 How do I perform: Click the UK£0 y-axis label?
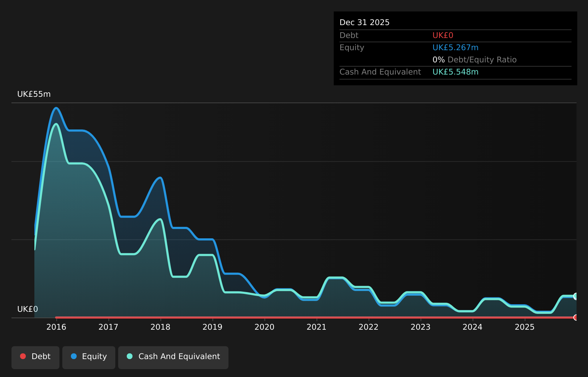pos(28,309)
